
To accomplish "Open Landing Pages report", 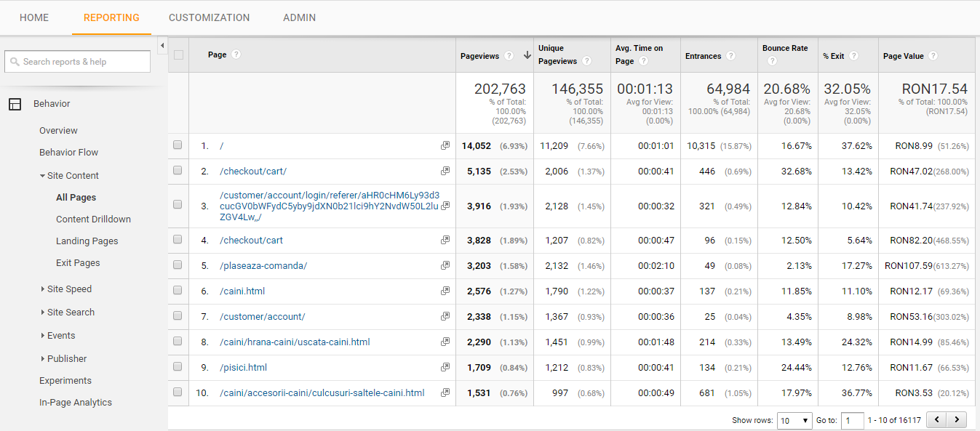I will coord(87,241).
